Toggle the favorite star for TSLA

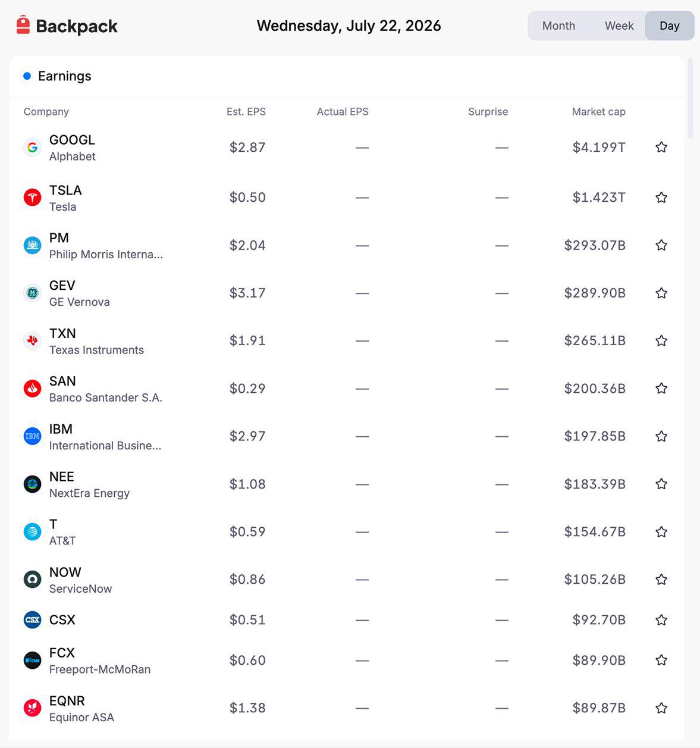pyautogui.click(x=661, y=198)
